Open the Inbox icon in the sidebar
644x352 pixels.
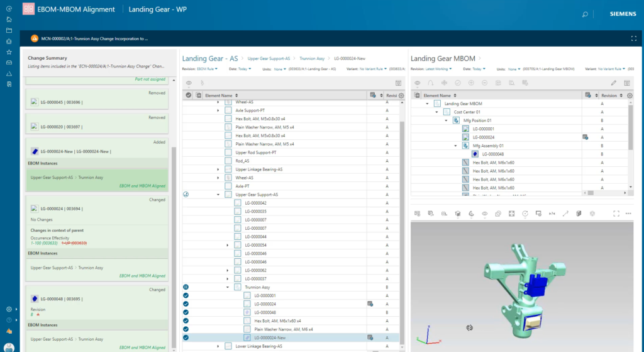[x=9, y=63]
